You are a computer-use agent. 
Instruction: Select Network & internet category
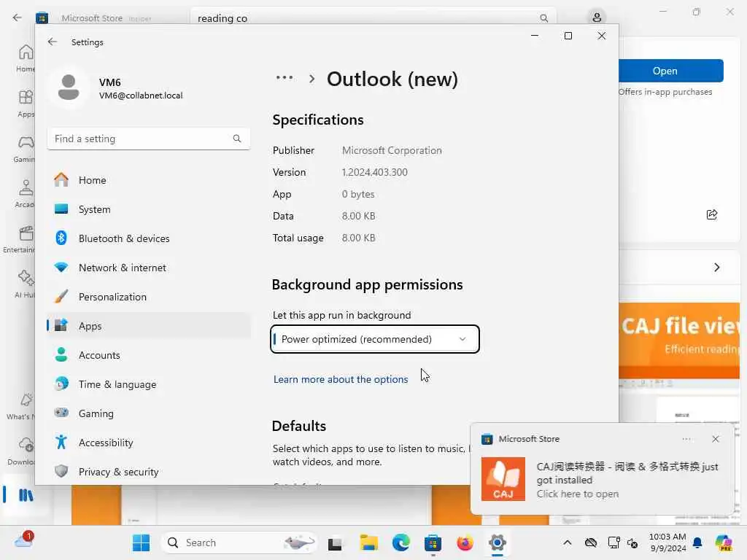click(x=149, y=268)
